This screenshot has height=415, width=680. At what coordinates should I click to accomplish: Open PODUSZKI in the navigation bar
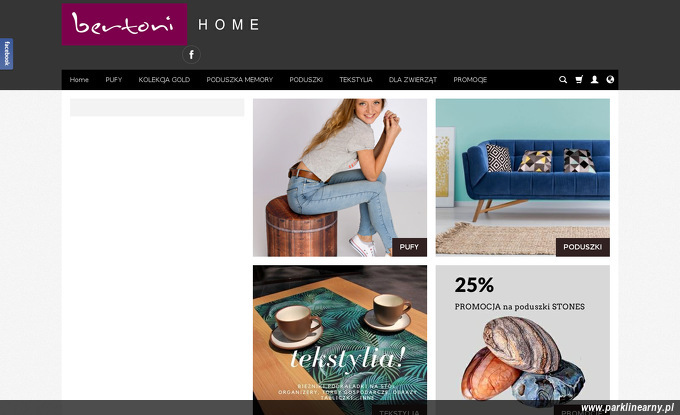pos(306,80)
